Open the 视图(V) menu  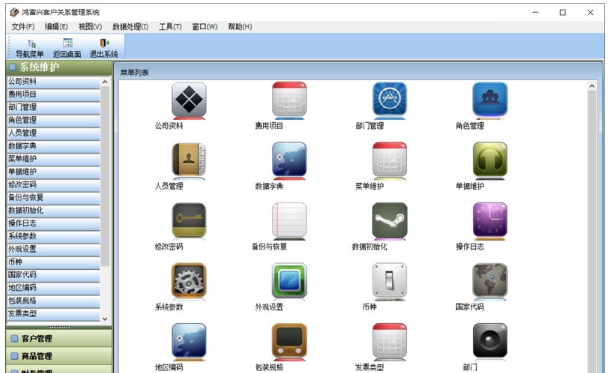click(x=90, y=27)
